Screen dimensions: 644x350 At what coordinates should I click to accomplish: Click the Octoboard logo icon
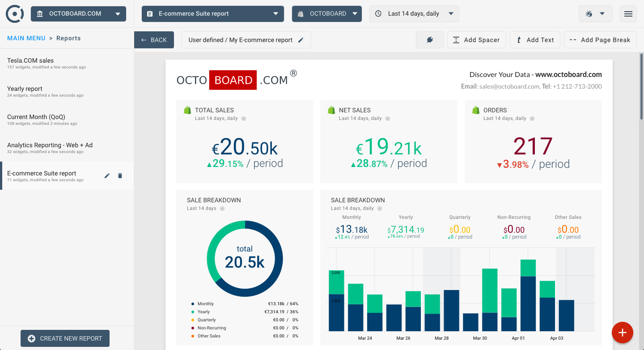click(x=15, y=14)
